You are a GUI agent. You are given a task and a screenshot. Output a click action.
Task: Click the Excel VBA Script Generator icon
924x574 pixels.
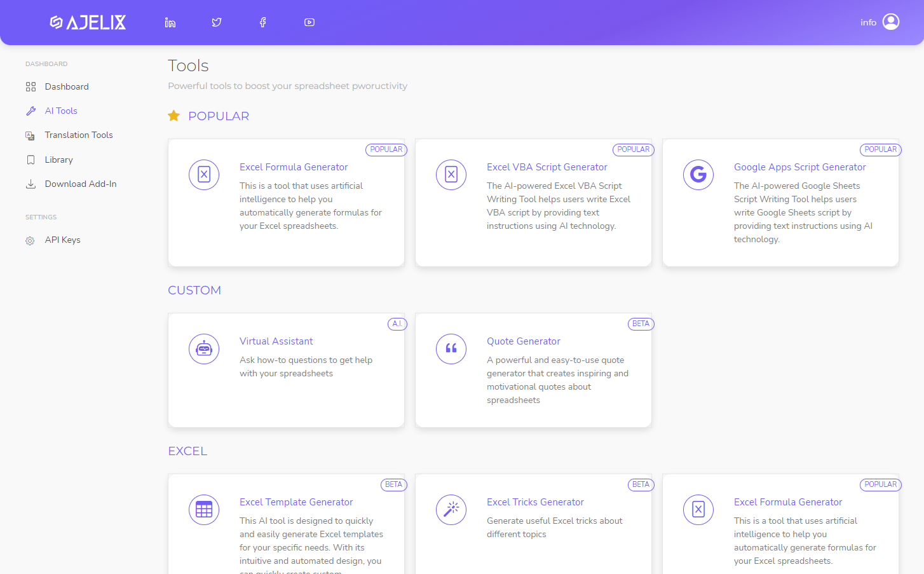click(x=451, y=174)
